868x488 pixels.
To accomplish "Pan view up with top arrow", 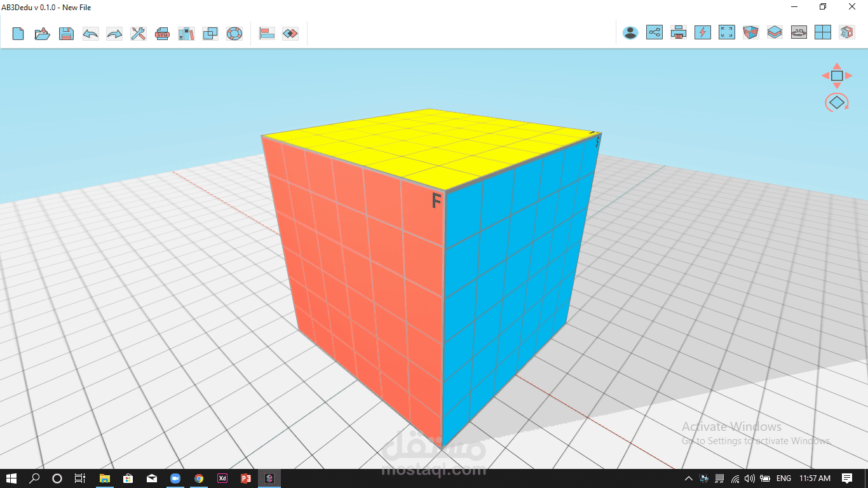I will (837, 66).
